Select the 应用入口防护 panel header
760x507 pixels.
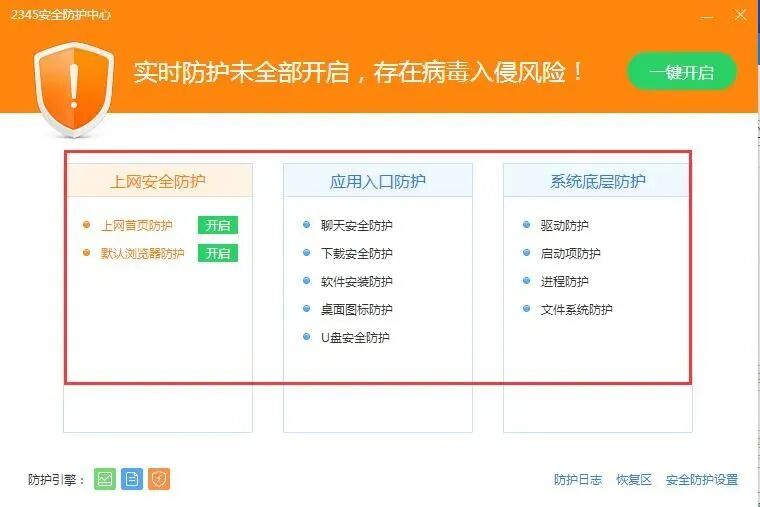pyautogui.click(x=378, y=181)
